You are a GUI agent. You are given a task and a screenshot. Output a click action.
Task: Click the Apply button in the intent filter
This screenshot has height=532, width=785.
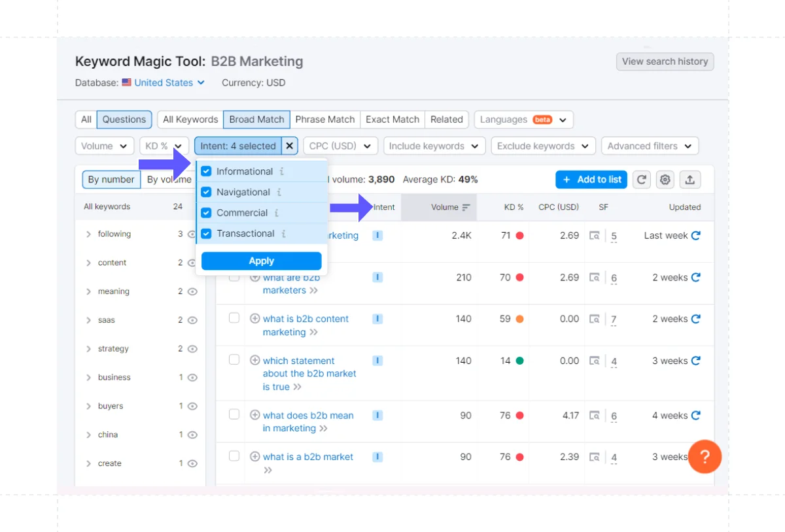pos(261,261)
